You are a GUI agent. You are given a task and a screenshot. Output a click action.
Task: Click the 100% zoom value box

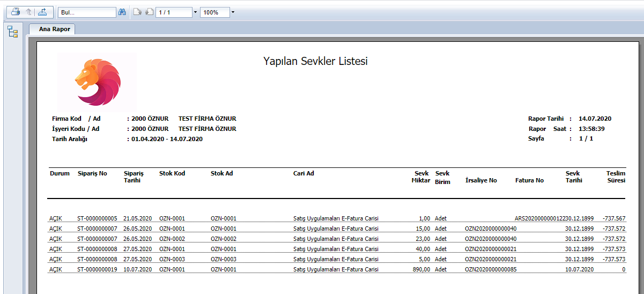pos(214,12)
